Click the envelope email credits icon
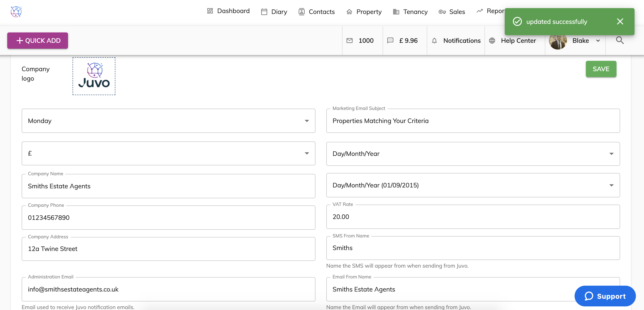The height and width of the screenshot is (310, 644). (x=349, y=41)
